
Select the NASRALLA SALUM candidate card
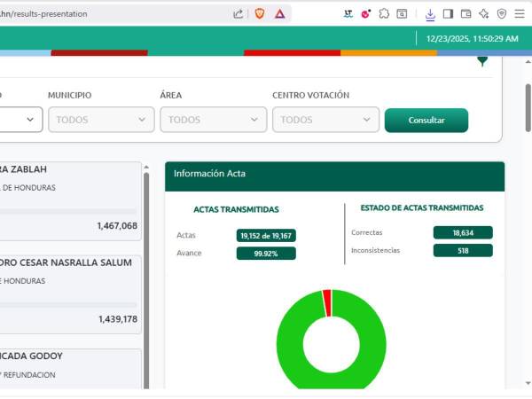coord(69,294)
